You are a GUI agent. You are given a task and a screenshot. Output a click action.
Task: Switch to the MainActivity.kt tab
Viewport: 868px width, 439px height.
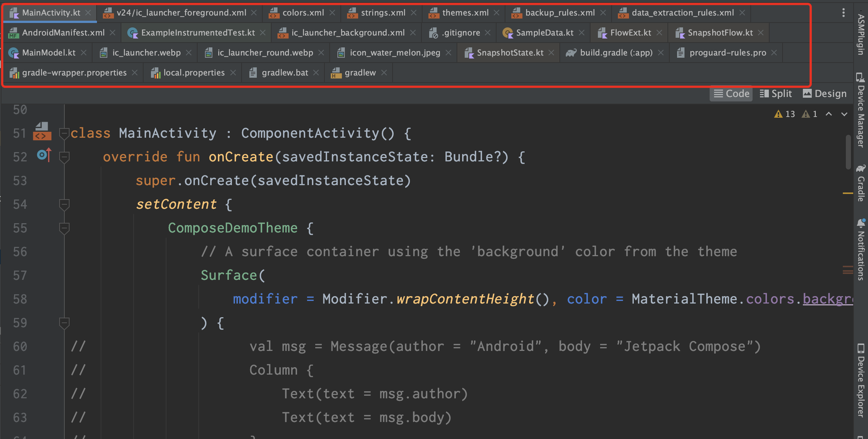click(51, 13)
